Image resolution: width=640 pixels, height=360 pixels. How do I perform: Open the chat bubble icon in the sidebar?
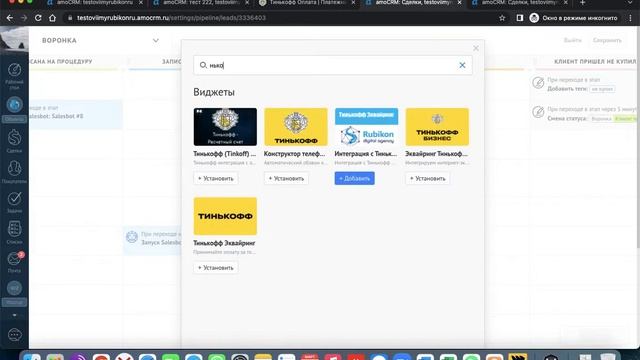[x=14, y=335]
